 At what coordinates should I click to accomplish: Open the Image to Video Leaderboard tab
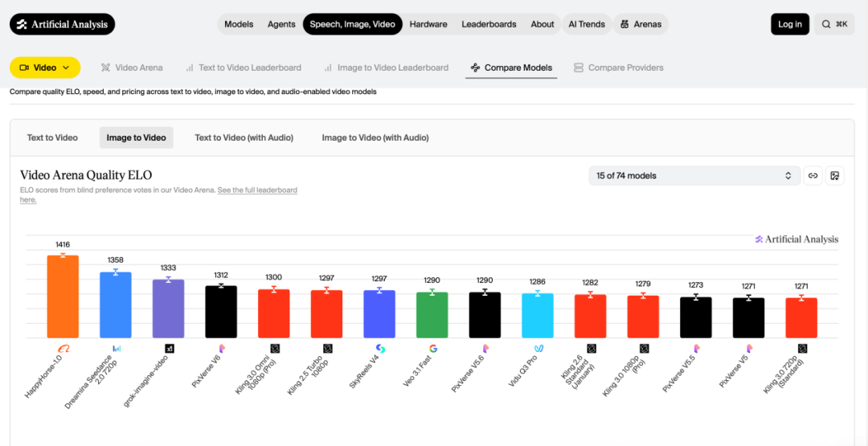(386, 68)
